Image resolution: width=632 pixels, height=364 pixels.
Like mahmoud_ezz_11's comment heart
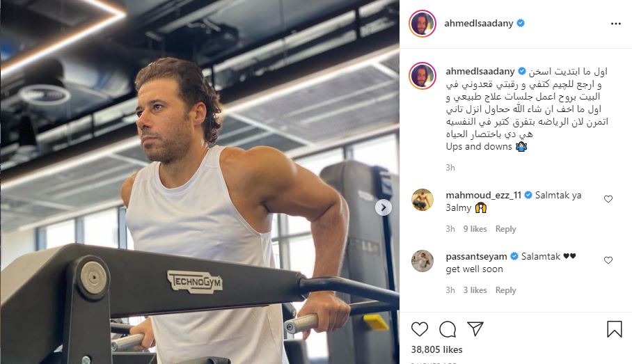pyautogui.click(x=608, y=199)
